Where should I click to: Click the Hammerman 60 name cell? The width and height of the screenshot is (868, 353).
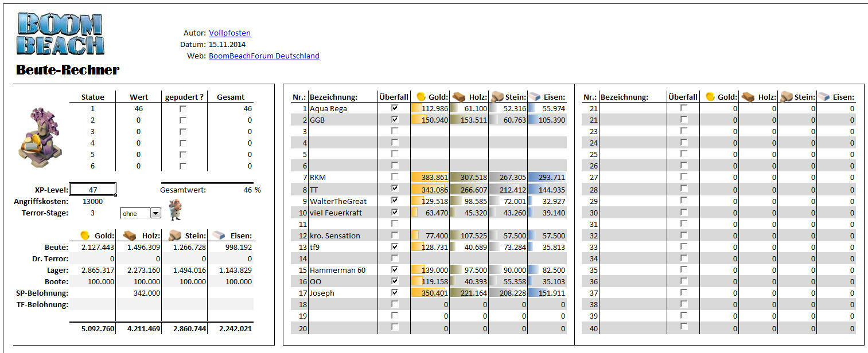[x=342, y=270]
